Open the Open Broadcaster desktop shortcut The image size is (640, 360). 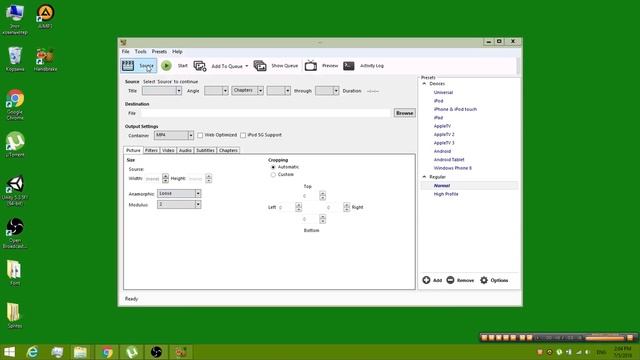coord(15,233)
